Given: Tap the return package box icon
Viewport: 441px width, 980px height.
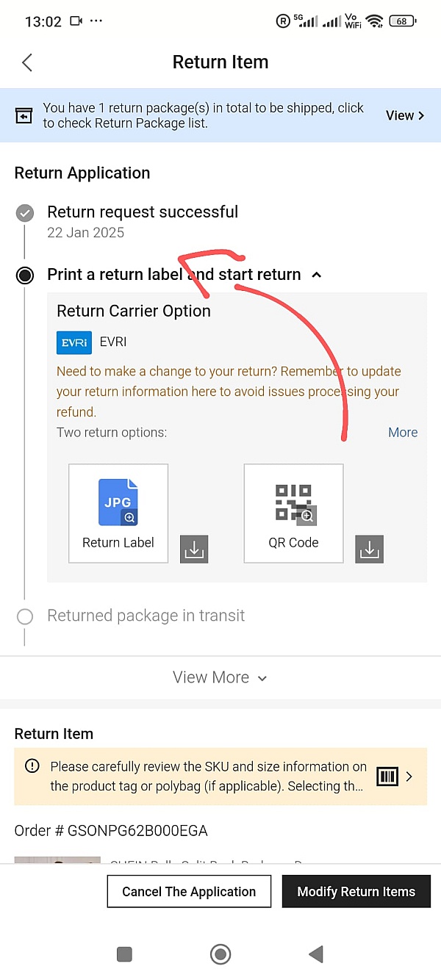Looking at the screenshot, I should (x=24, y=116).
